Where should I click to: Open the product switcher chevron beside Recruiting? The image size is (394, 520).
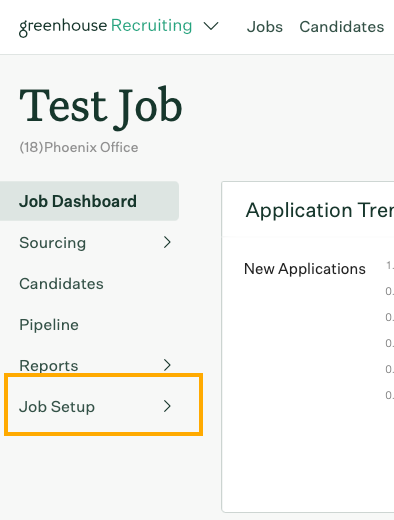pos(211,26)
